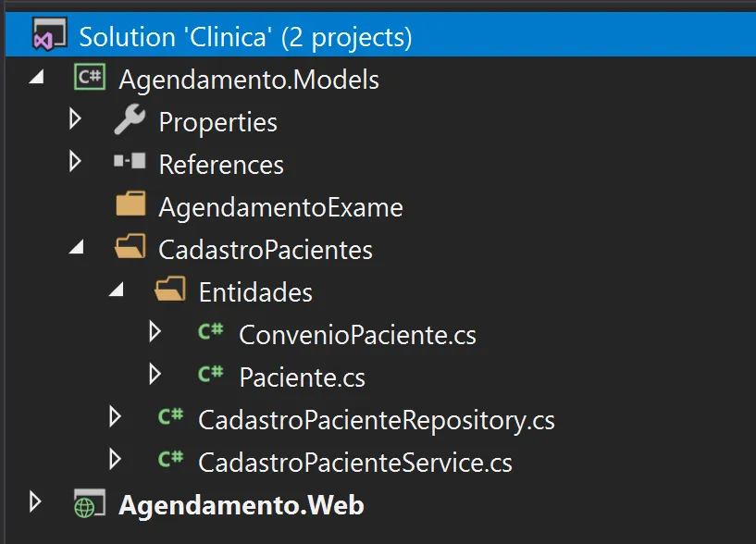756x544 pixels.
Task: Collapse the Agendamento.Models project node
Action: click(37, 79)
